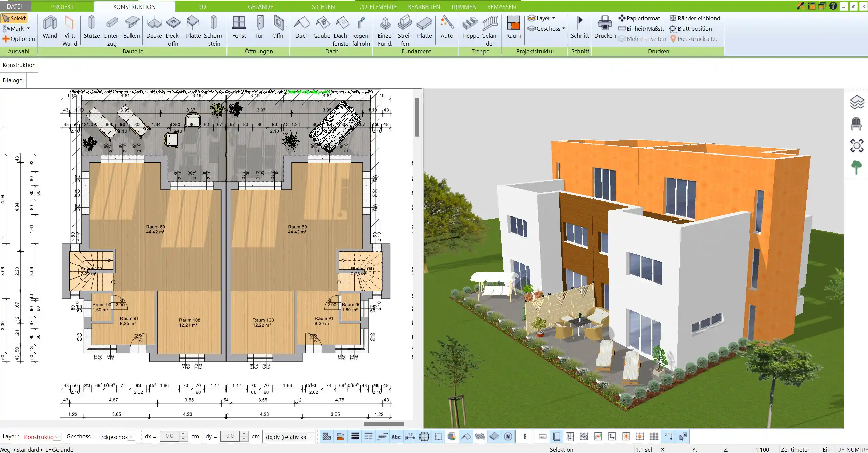868x453 pixels.
Task: Open the GELÄNDE ribbon tab
Action: click(260, 6)
